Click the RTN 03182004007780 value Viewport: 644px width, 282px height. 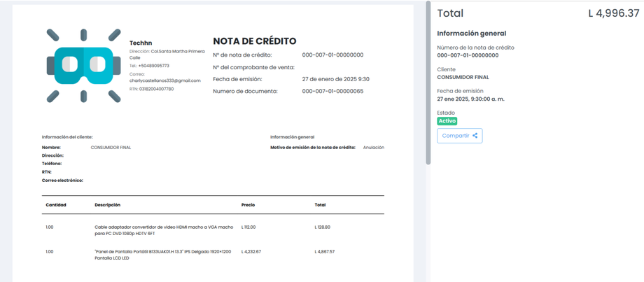(157, 89)
